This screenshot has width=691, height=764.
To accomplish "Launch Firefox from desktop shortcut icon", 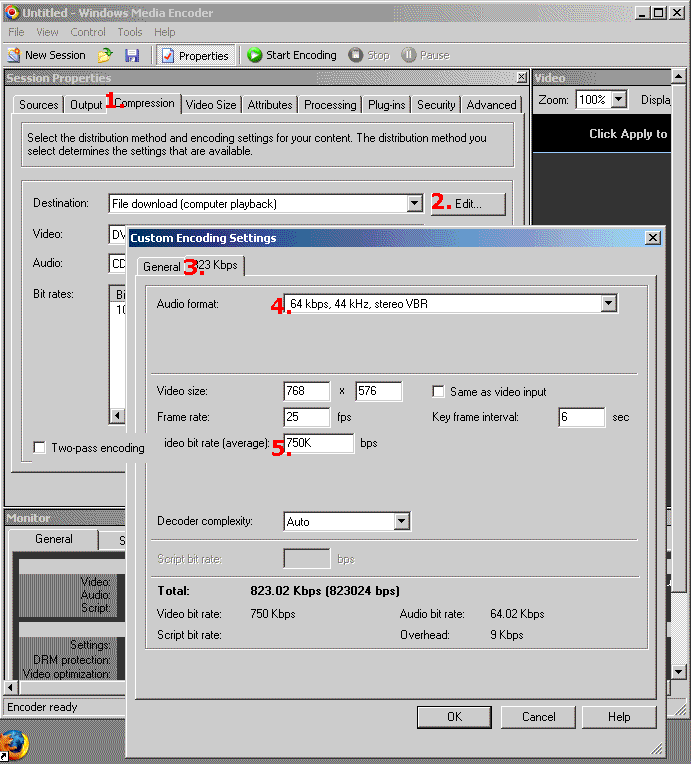I will pos(14,745).
